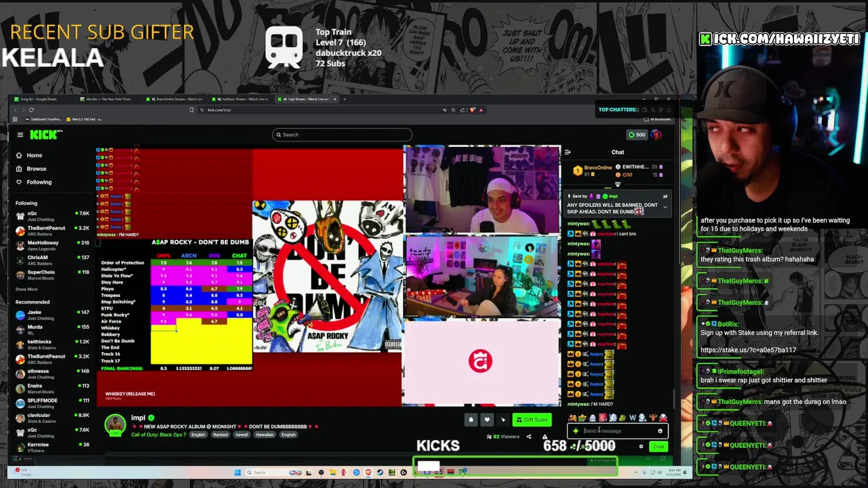
Task: Click BravoOnline top gifter name
Action: pyautogui.click(x=598, y=167)
